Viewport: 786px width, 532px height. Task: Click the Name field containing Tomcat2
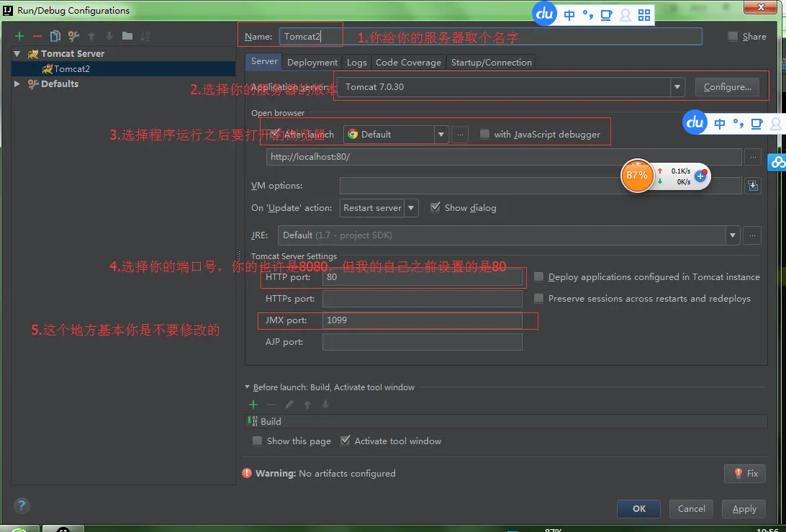490,37
